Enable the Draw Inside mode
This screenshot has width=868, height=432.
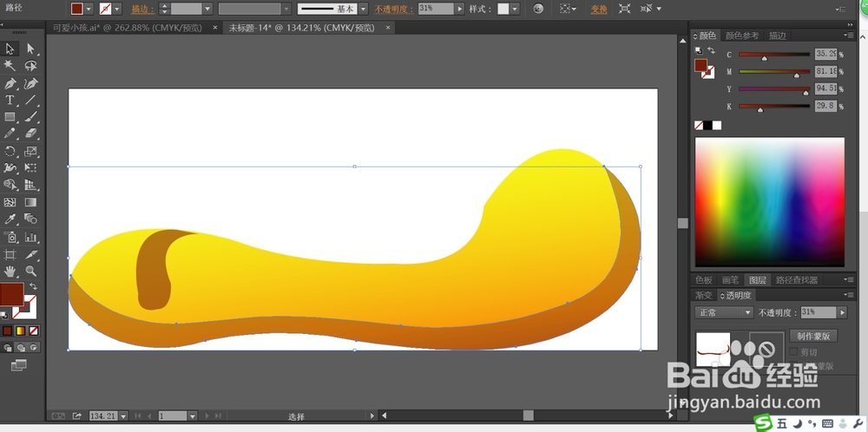pos(34,347)
